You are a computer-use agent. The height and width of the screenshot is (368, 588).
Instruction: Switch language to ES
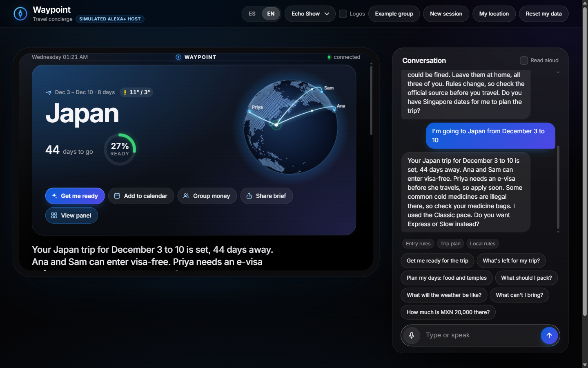252,13
